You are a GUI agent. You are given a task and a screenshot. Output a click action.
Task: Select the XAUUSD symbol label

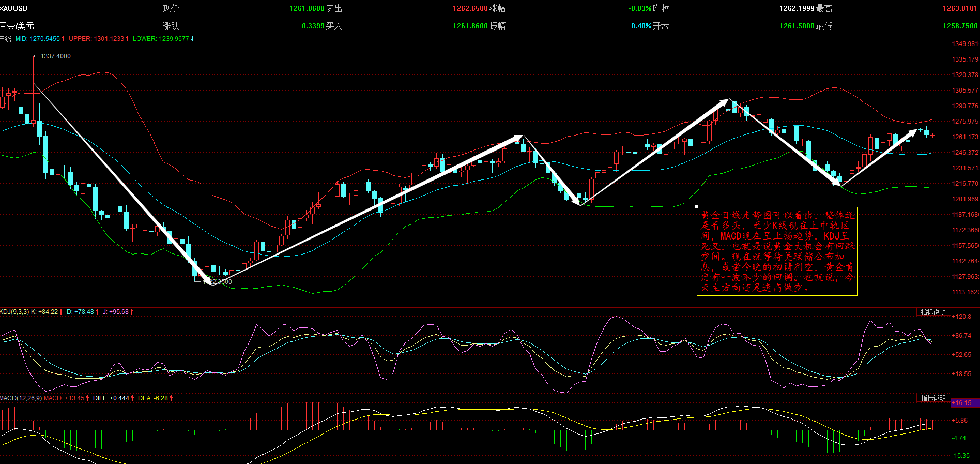[14, 8]
